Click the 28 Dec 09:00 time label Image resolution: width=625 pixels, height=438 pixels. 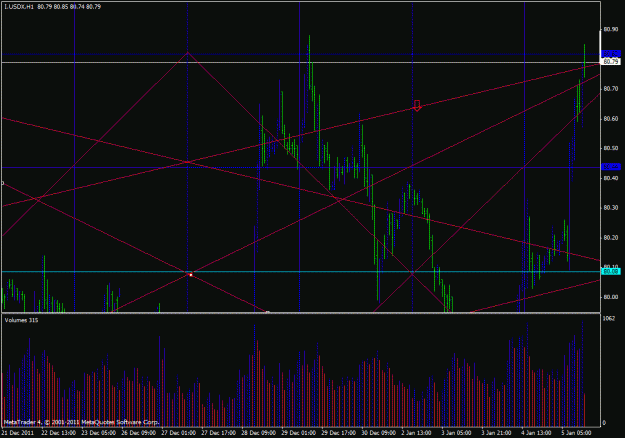tap(258, 433)
